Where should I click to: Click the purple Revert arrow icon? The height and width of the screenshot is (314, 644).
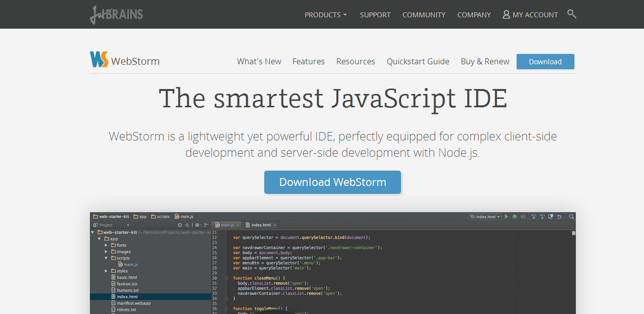coord(559,217)
